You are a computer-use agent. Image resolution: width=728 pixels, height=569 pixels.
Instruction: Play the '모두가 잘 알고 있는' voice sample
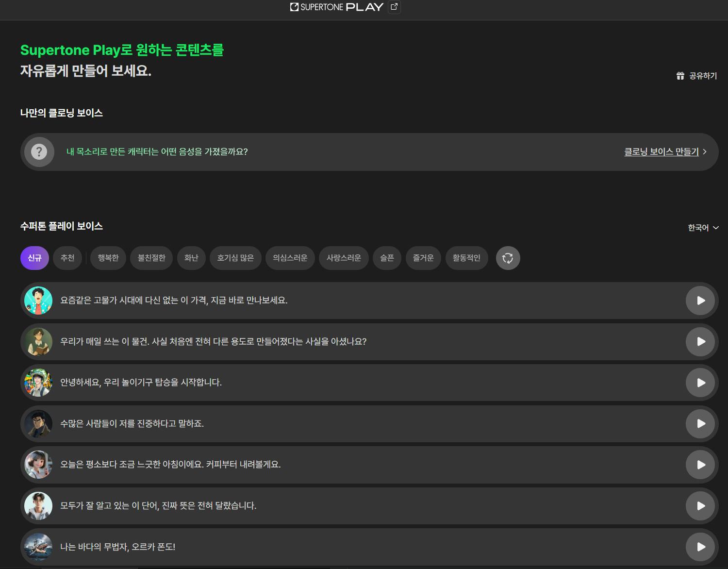700,506
